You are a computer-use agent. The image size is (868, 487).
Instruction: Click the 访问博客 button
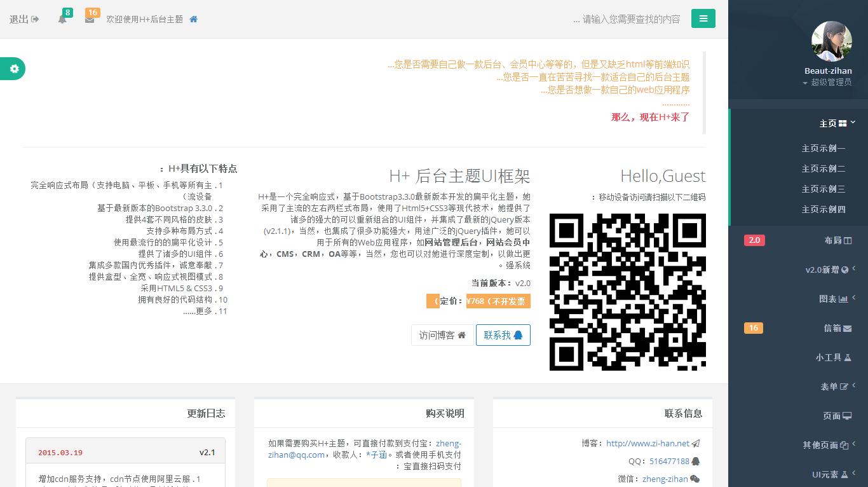(442, 335)
